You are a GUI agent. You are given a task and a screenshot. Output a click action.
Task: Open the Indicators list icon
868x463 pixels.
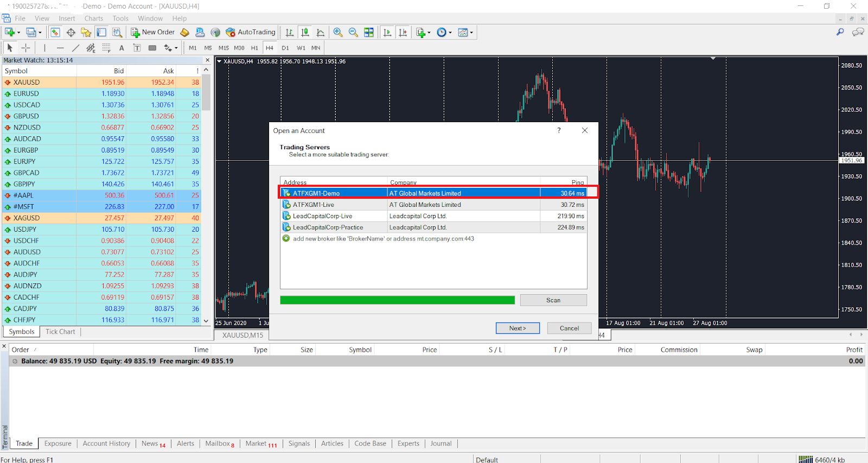pyautogui.click(x=420, y=33)
